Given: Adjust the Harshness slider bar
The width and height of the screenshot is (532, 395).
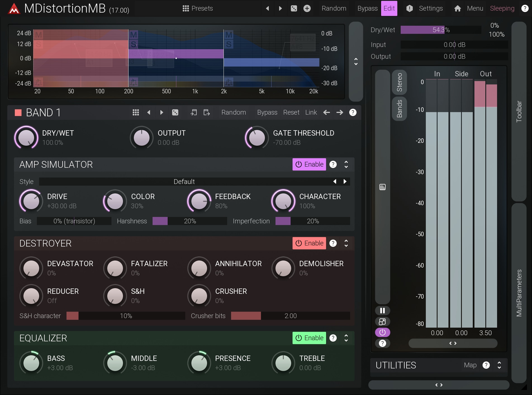Looking at the screenshot, I should [190, 221].
